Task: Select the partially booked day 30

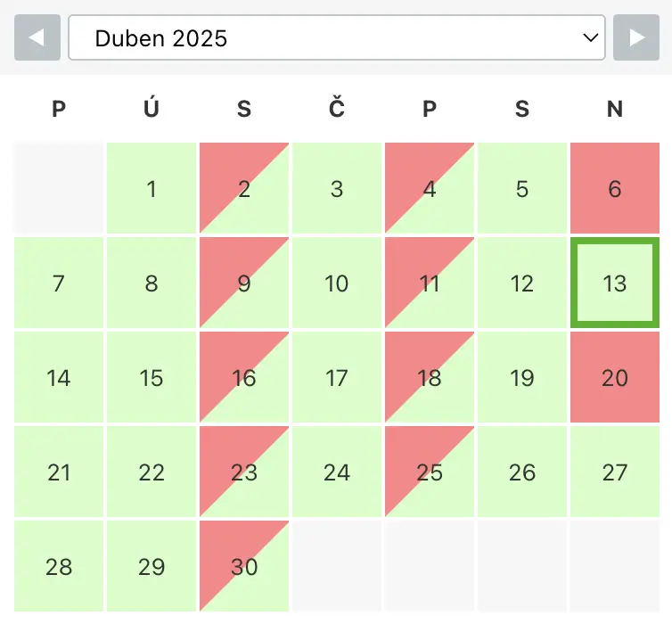Action: click(244, 567)
